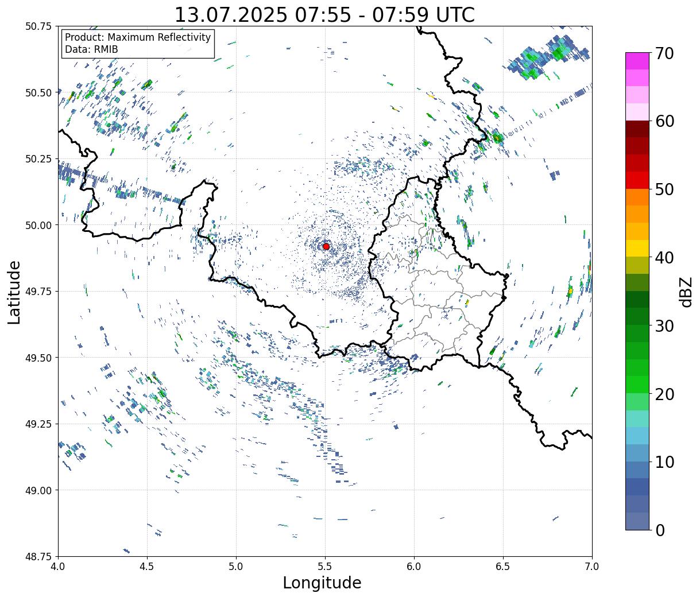The image size is (700, 597).
Task: Click the colorbar tick label 10
Action: [664, 462]
